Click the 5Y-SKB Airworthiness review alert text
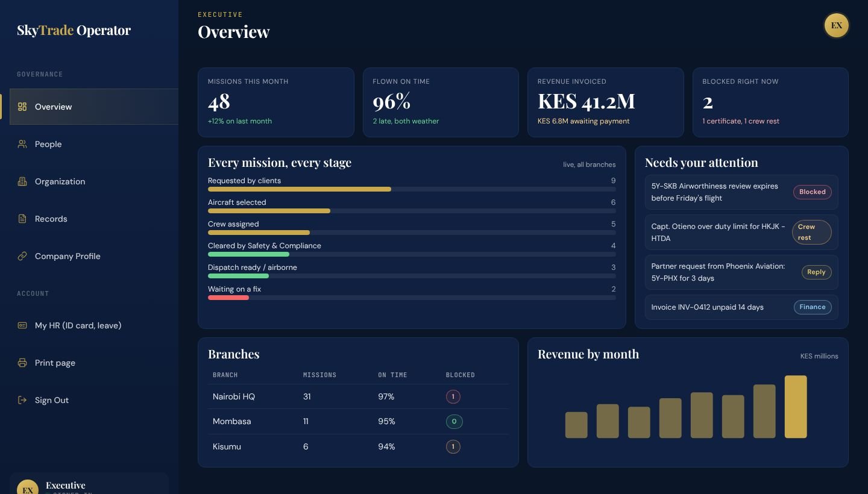The width and height of the screenshot is (868, 494). pyautogui.click(x=715, y=192)
